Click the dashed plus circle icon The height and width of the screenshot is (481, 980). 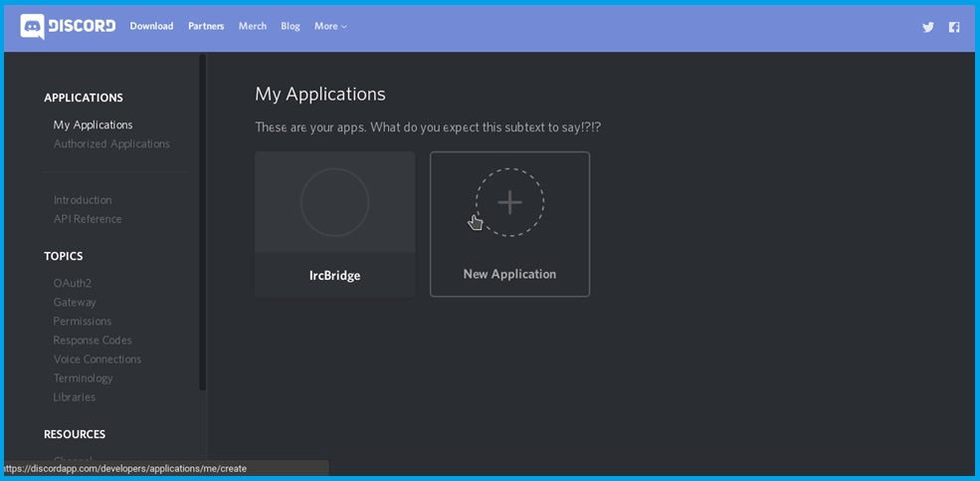(x=509, y=202)
